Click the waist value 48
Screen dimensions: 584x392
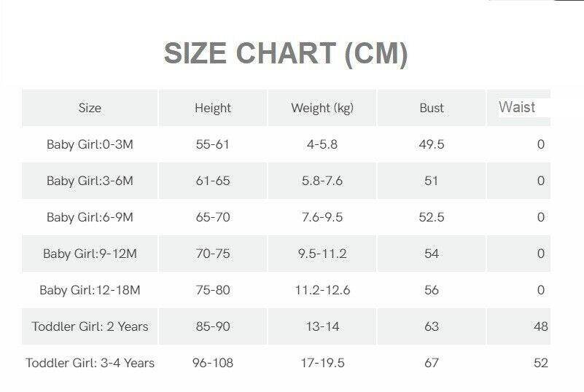point(540,326)
